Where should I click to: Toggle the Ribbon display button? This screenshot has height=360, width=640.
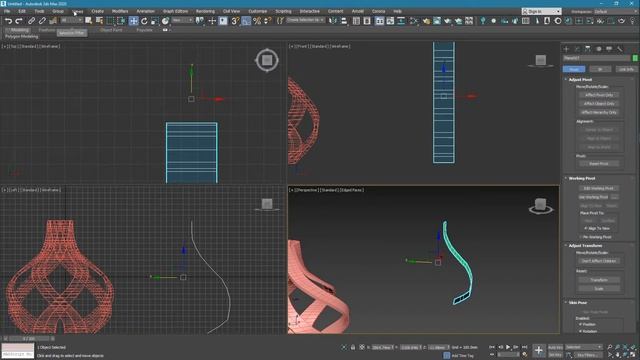click(x=380, y=21)
